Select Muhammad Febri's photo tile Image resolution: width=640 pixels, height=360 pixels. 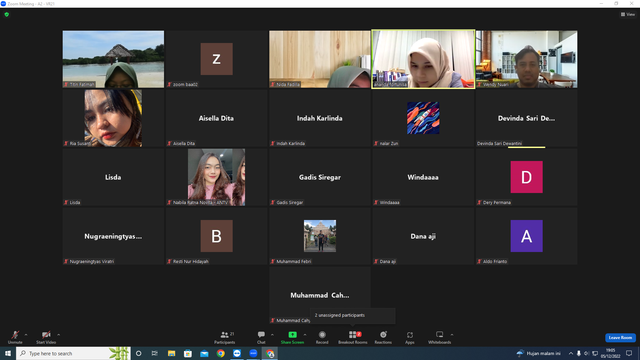(x=320, y=236)
